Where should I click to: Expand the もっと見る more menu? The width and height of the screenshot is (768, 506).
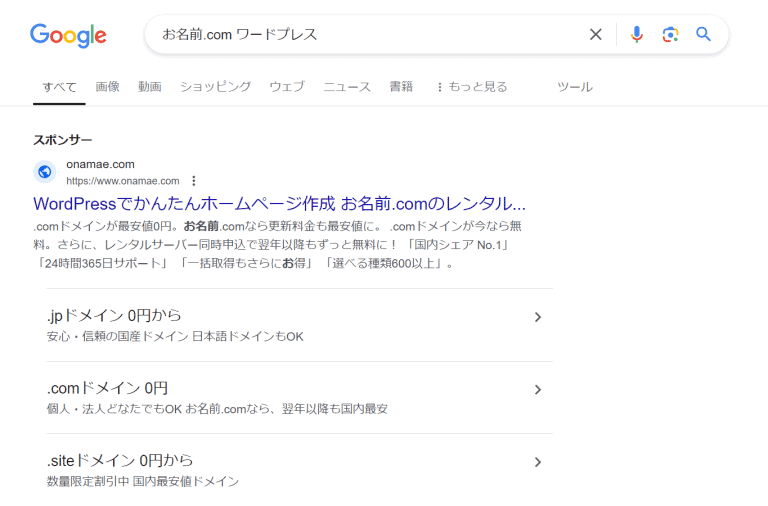point(471,87)
